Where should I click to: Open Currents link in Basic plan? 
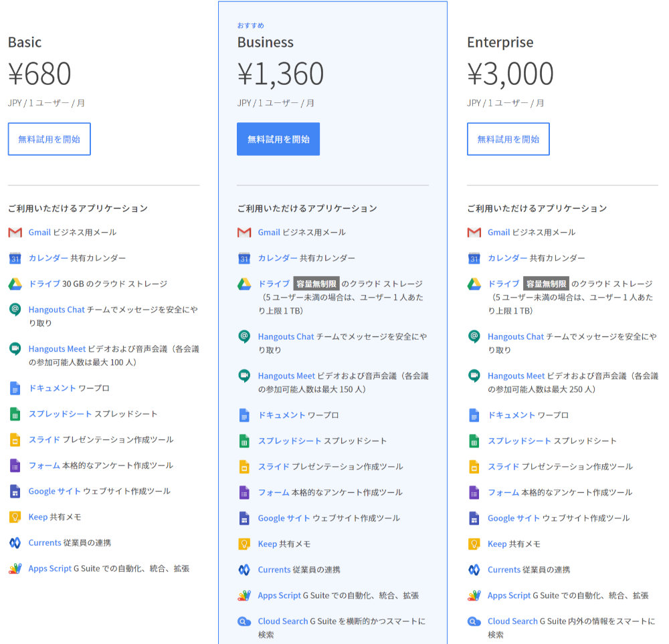45,543
